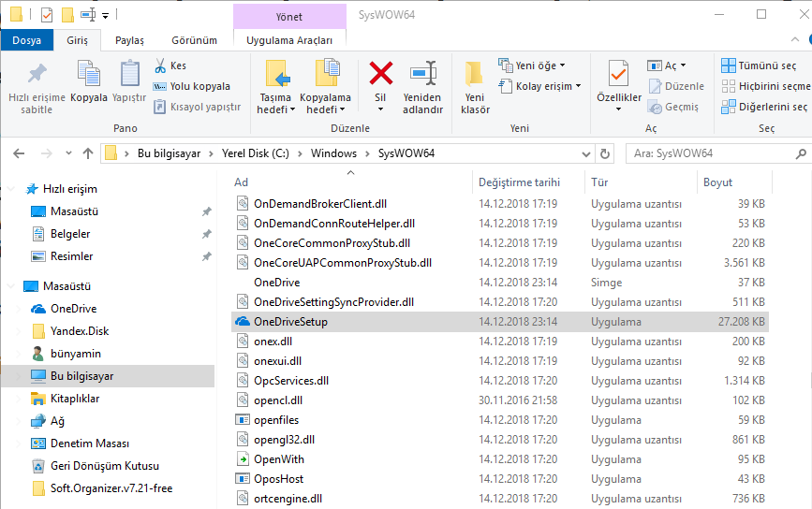Click Yeniden adlandır rename icon
812x509 pixels.
click(x=423, y=73)
